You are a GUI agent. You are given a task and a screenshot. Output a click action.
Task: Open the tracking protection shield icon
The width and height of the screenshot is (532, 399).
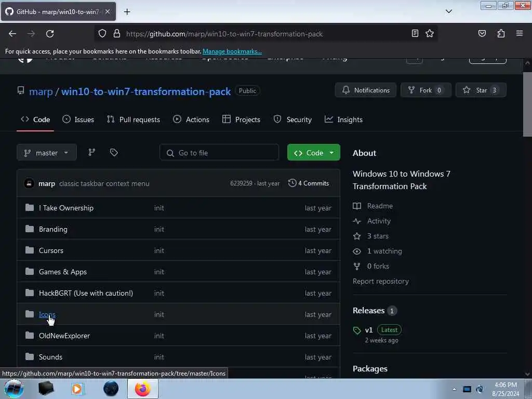pos(102,34)
